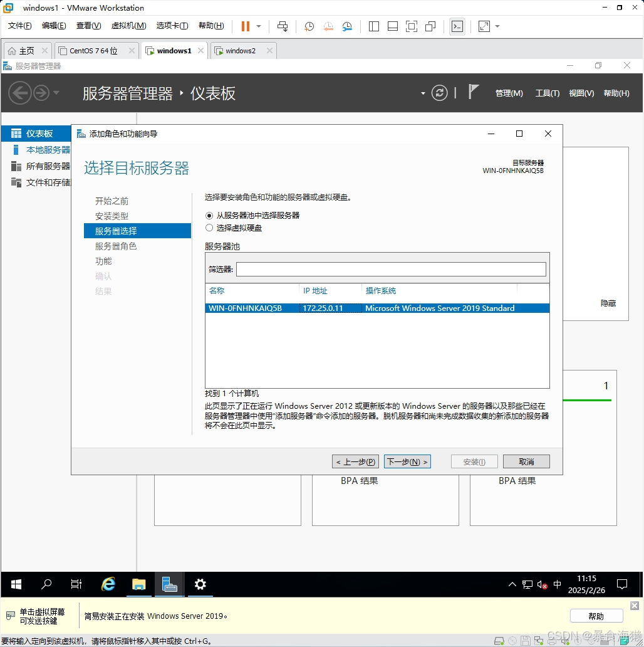Image resolution: width=644 pixels, height=647 pixels.
Task: Sort by 操作系统 column header
Action: [x=380, y=291]
